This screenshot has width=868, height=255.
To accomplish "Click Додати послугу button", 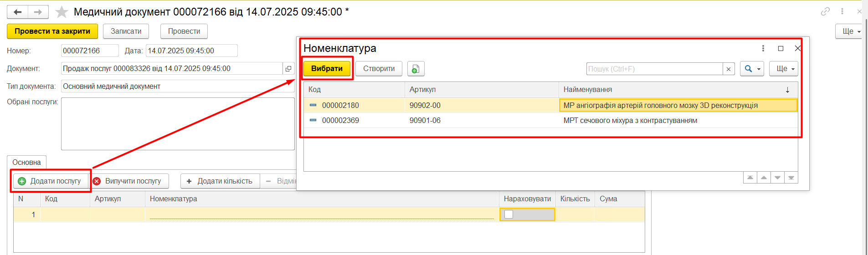I will click(50, 181).
